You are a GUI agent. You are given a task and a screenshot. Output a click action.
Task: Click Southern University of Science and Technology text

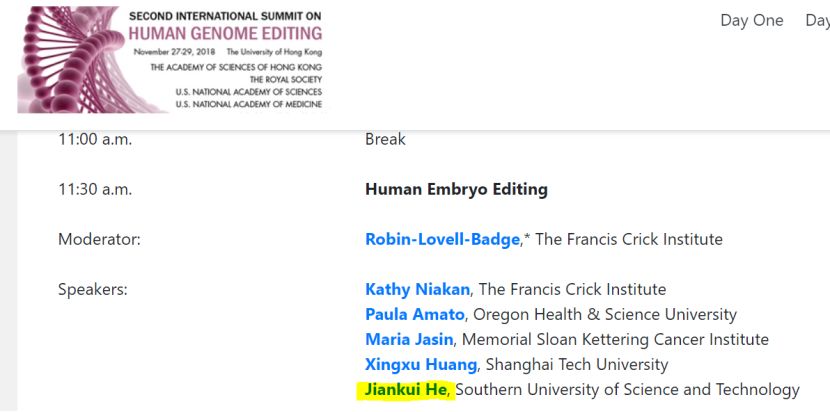click(627, 390)
